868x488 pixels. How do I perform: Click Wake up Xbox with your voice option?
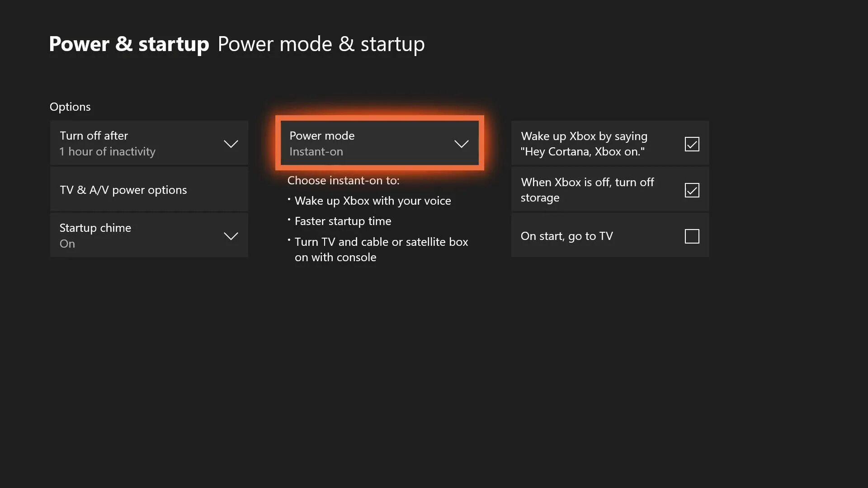click(373, 200)
